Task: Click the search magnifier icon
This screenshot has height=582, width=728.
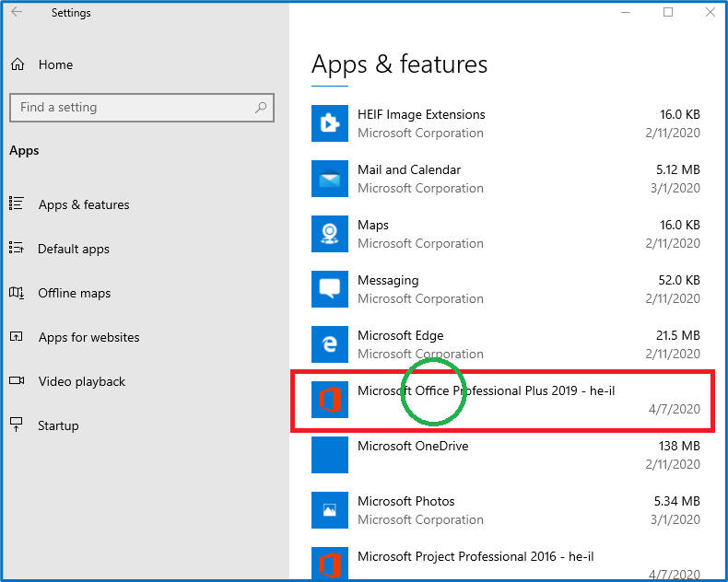Action: click(x=261, y=108)
